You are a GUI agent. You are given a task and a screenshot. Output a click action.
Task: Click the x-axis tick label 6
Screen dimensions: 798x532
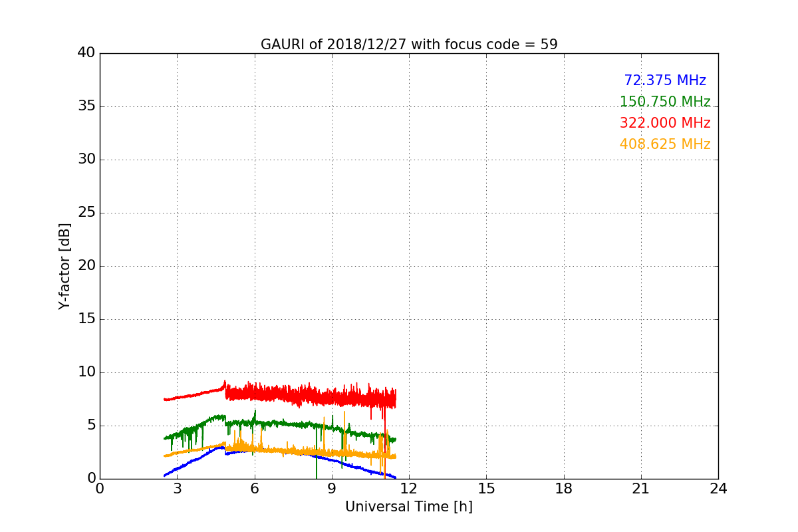[x=255, y=489]
